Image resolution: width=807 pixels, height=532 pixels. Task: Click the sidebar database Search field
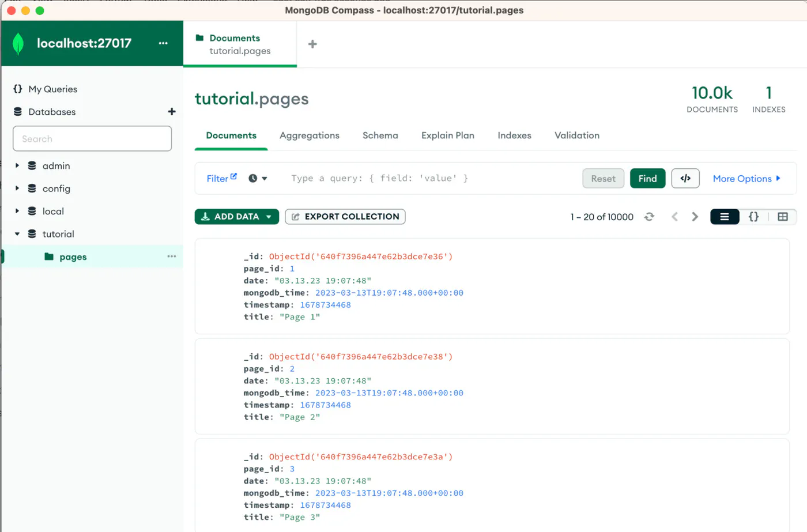coord(92,139)
